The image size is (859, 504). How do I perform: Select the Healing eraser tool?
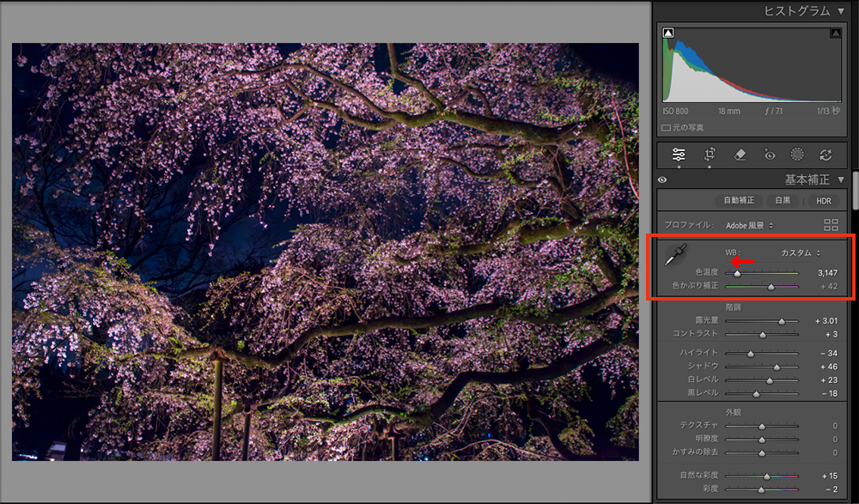pos(740,155)
